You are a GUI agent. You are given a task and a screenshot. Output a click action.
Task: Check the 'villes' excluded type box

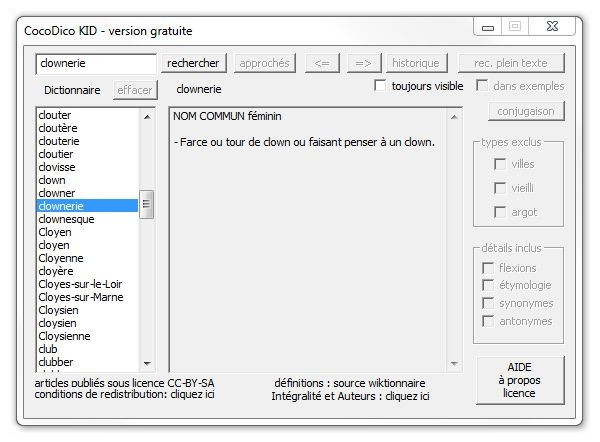point(500,164)
